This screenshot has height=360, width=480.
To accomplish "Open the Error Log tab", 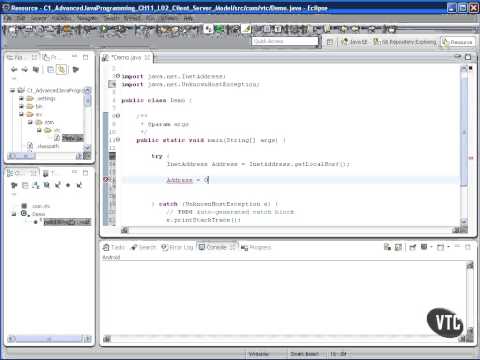I will click(177, 247).
